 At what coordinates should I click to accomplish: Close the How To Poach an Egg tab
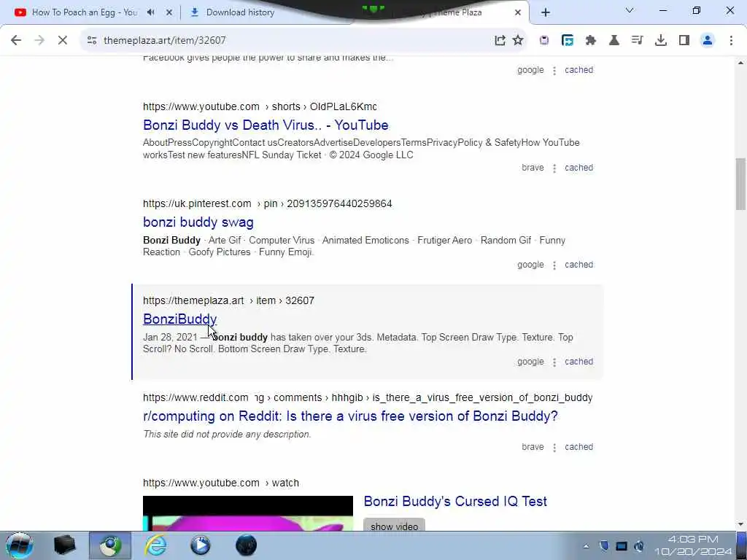[169, 12]
